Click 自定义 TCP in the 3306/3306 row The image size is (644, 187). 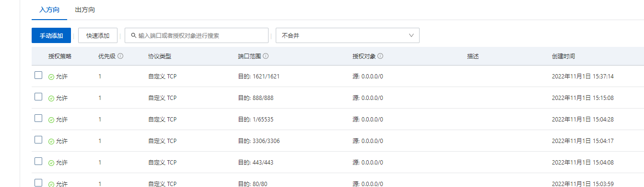tap(162, 141)
